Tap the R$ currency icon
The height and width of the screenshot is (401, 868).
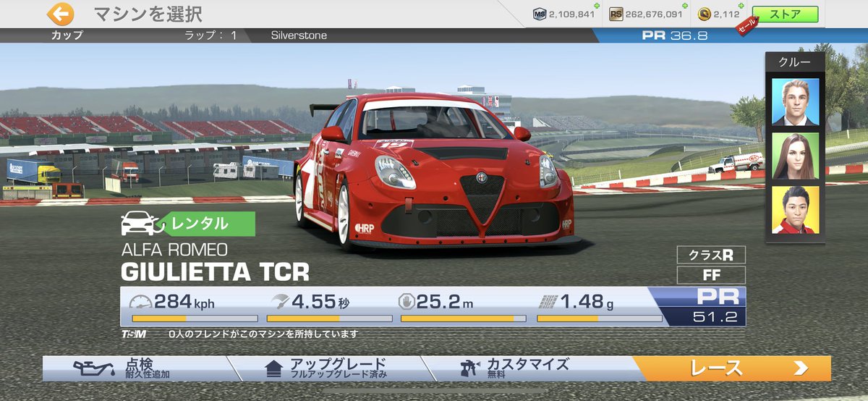click(616, 14)
